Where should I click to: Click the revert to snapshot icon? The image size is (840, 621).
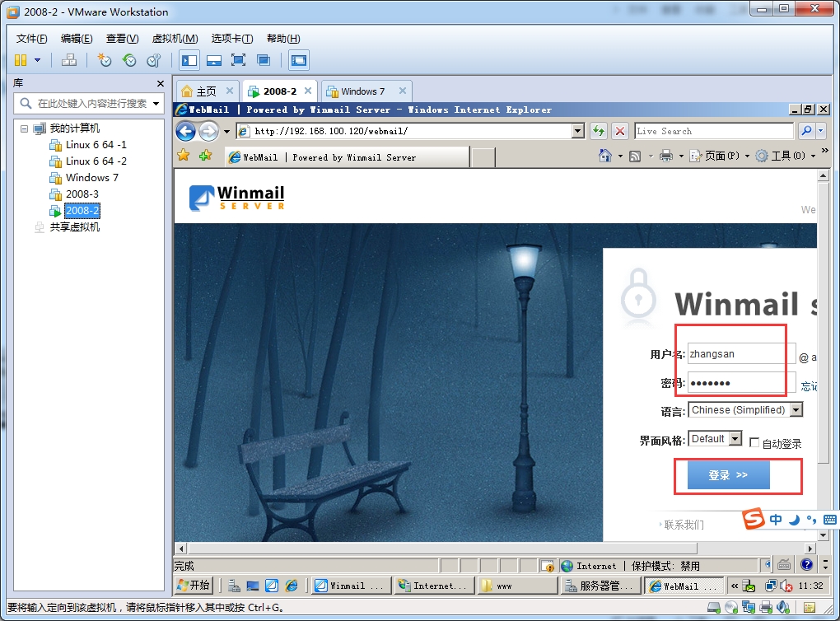129,60
